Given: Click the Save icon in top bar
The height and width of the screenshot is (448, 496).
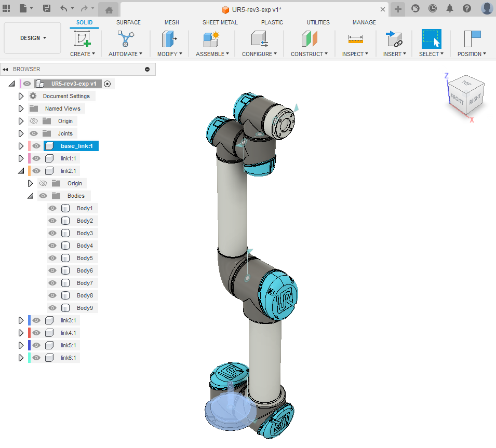Looking at the screenshot, I should [47, 8].
